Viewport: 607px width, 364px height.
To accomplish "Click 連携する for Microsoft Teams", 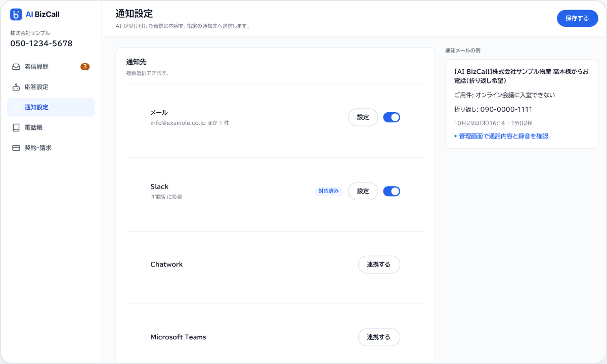I will coord(379,337).
